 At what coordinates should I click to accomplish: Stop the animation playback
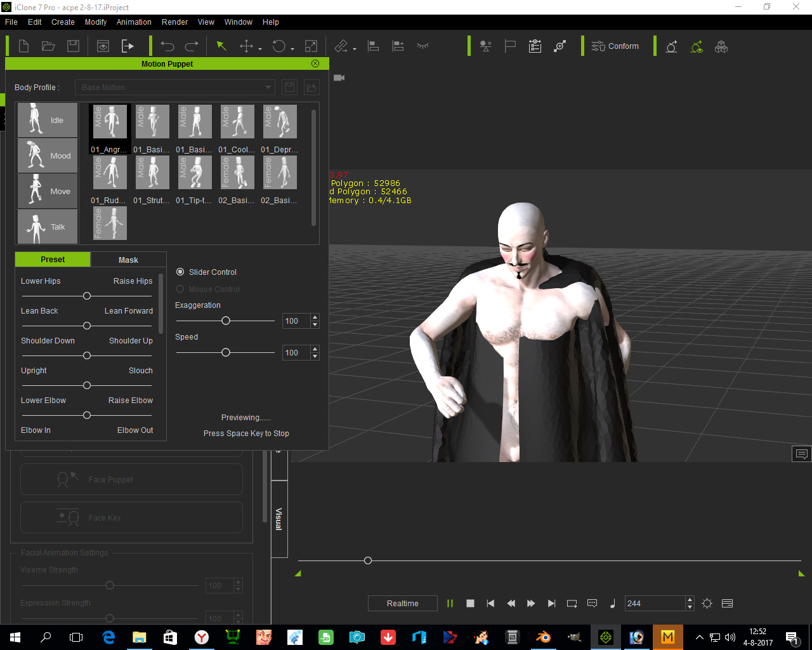pyautogui.click(x=470, y=603)
